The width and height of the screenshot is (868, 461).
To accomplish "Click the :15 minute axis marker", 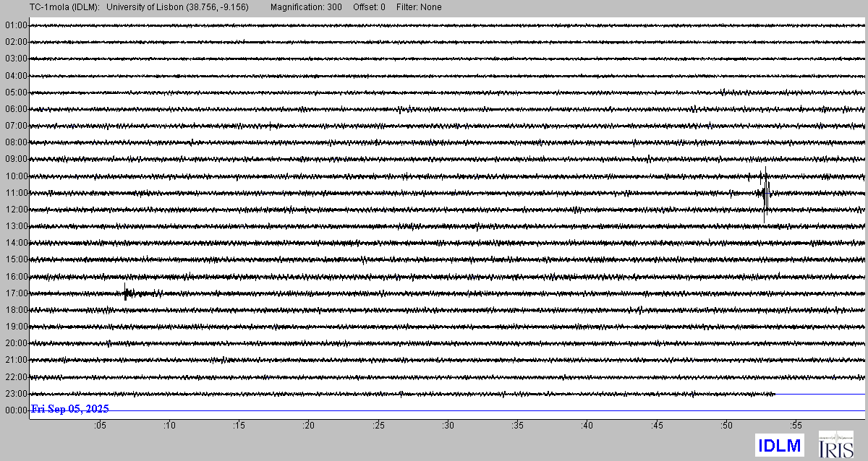I will pyautogui.click(x=239, y=426).
